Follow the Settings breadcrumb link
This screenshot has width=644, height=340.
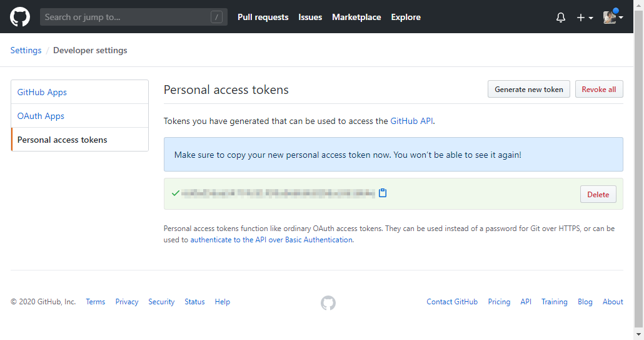(x=26, y=50)
